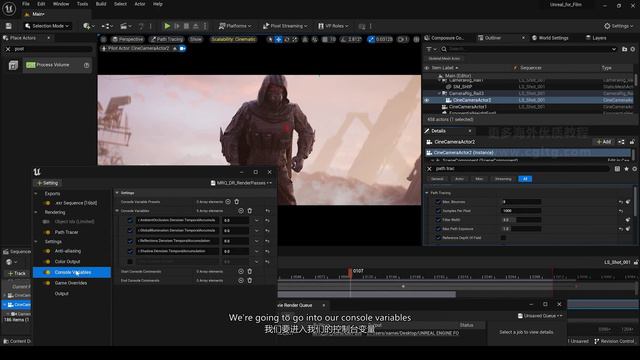
Task: Toggle the AmbientOcclusion Denoiser variable checkbox
Action: pos(130,220)
